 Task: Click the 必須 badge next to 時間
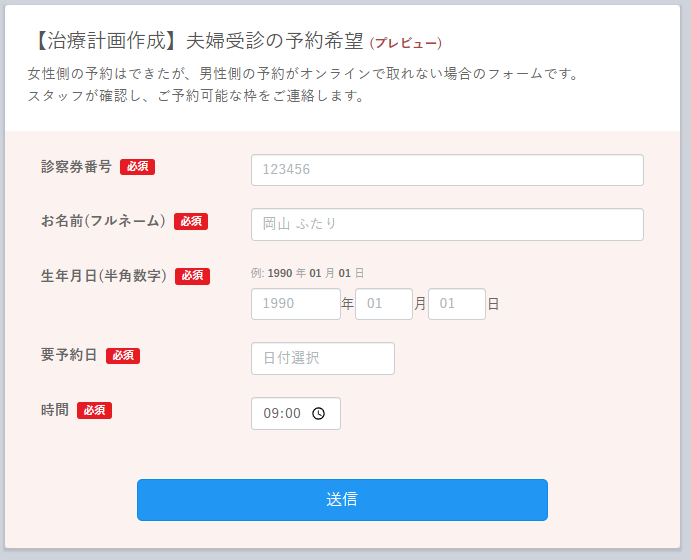94,411
